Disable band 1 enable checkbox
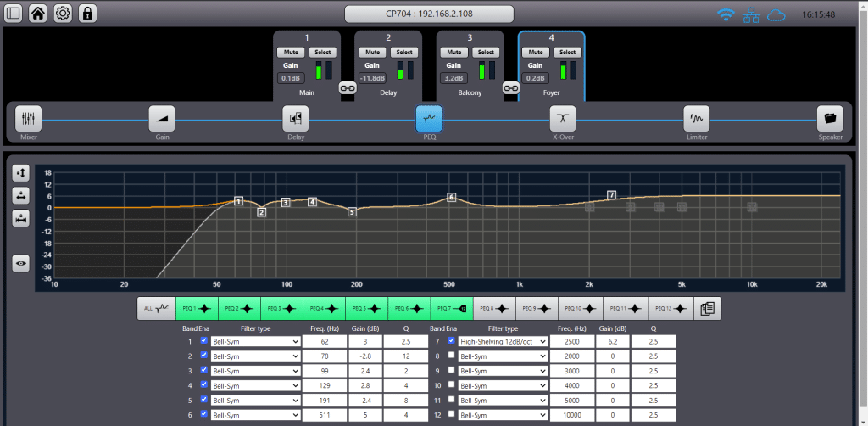The image size is (868, 426). [x=203, y=340]
